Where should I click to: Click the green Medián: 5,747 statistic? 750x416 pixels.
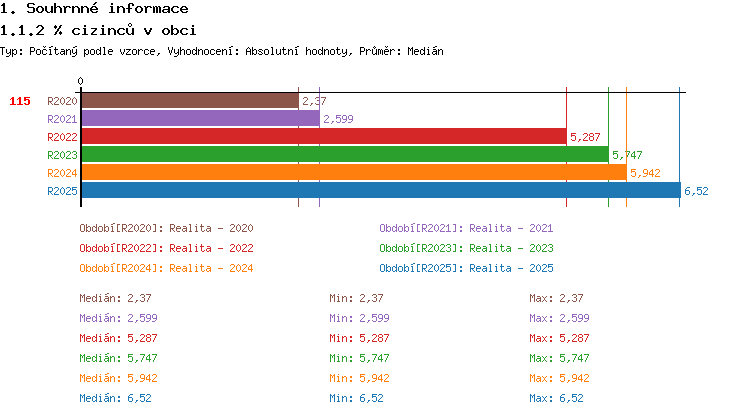coord(118,358)
